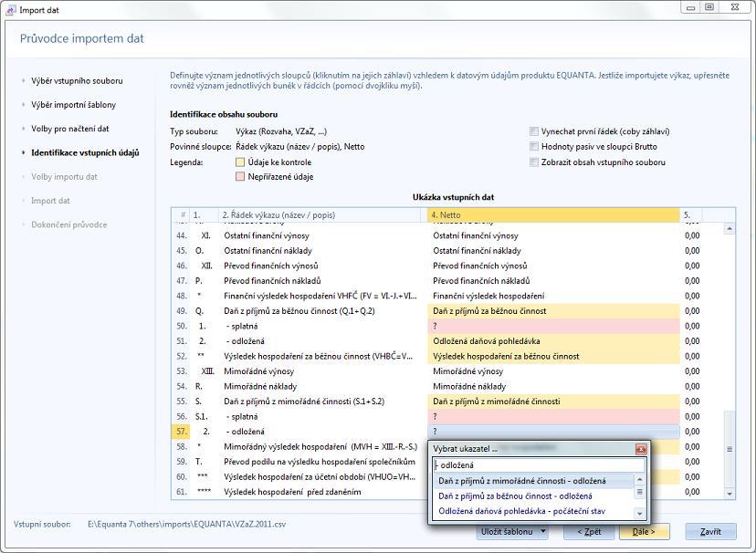Click Netto cell Daň z příjmů za běžnou činnost
This screenshot has width=756, height=553.
[x=553, y=311]
